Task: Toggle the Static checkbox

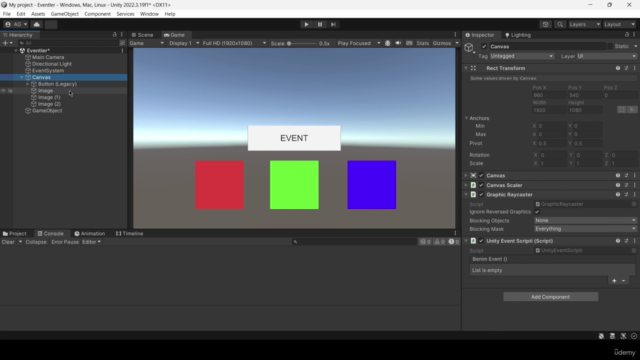Action: [x=610, y=47]
